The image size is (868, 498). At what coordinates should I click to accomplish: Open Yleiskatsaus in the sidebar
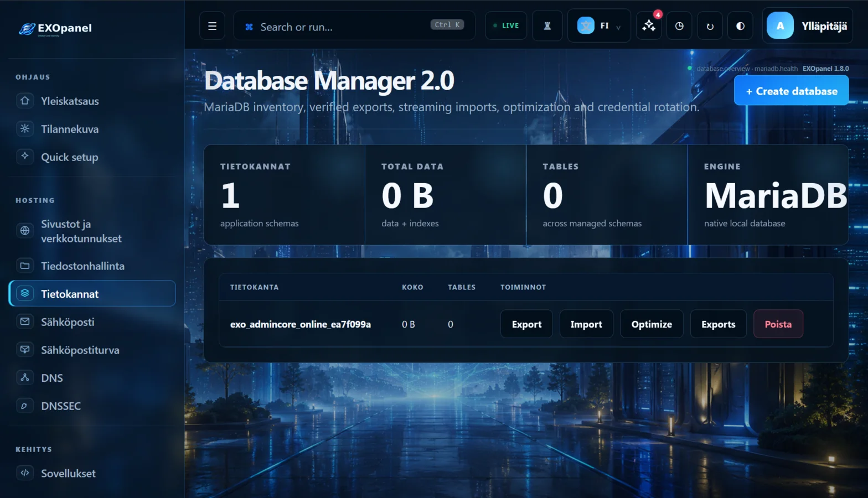pos(92,101)
